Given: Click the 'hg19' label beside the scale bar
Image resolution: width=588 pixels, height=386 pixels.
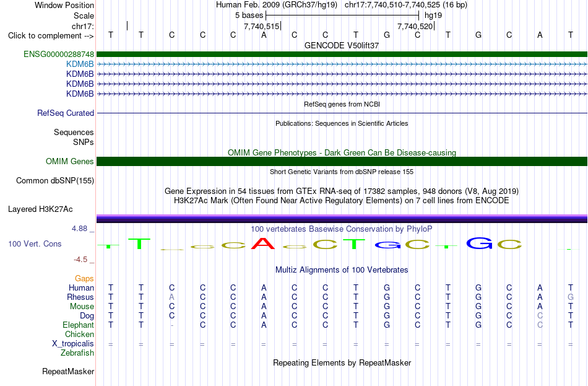Looking at the screenshot, I should pyautogui.click(x=433, y=15).
